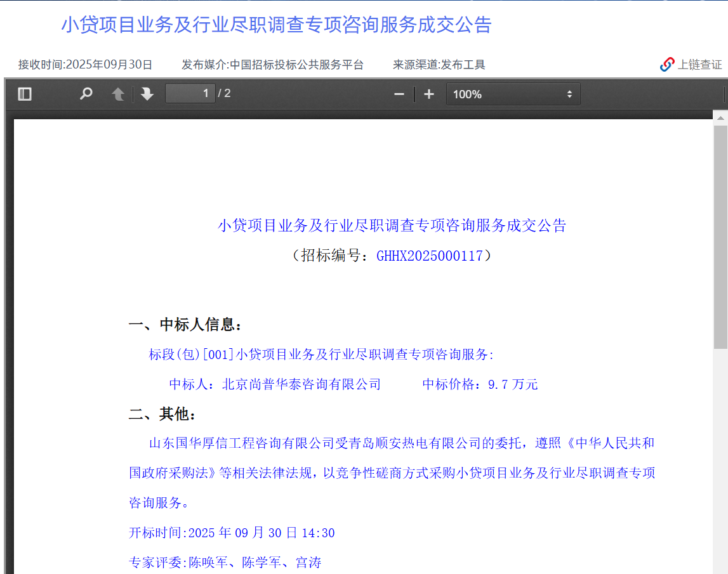Go to the previous PDF page
The width and height of the screenshot is (728, 574).
tap(118, 95)
